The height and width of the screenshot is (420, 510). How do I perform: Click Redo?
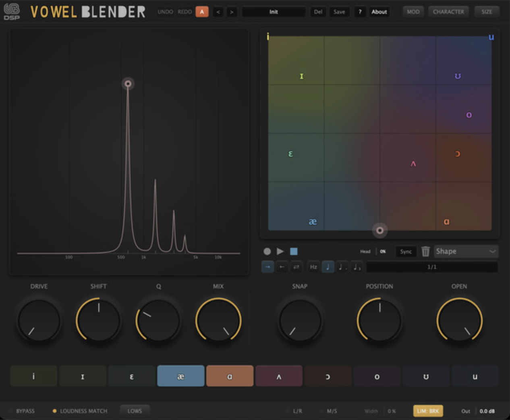click(x=185, y=12)
